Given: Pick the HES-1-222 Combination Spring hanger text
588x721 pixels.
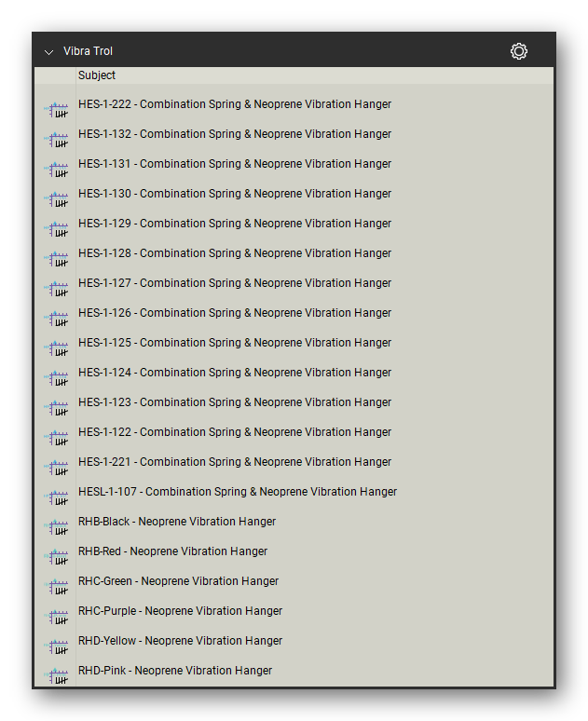Looking at the screenshot, I should (x=235, y=104).
